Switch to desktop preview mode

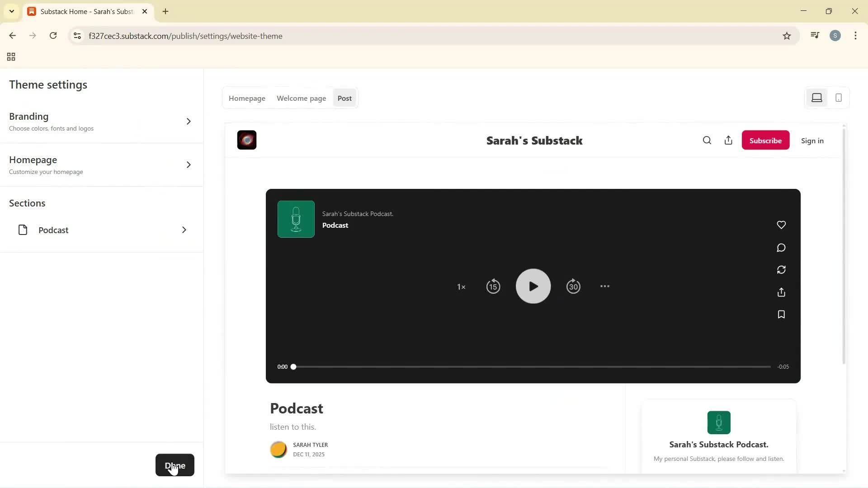point(816,98)
